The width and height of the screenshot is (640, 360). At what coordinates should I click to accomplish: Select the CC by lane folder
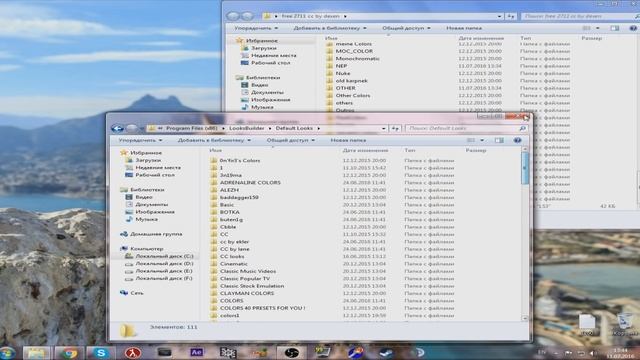(x=234, y=249)
